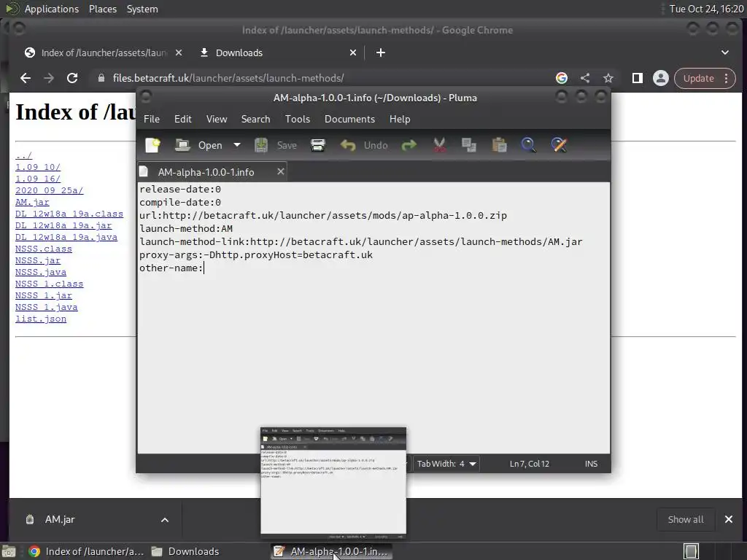This screenshot has width=747, height=560.
Task: Click the Chrome Update button
Action: click(698, 78)
